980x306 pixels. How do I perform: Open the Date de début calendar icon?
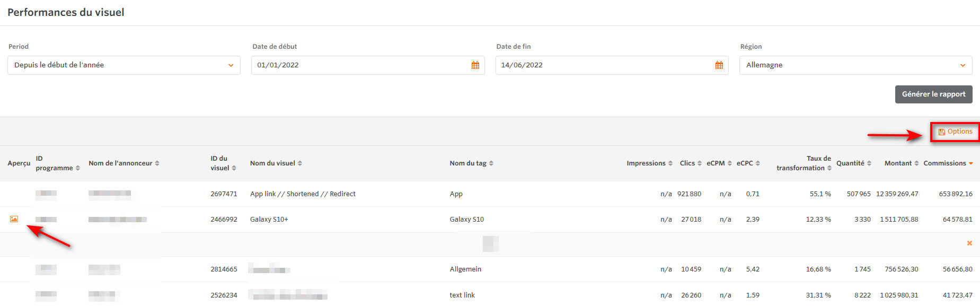click(475, 65)
